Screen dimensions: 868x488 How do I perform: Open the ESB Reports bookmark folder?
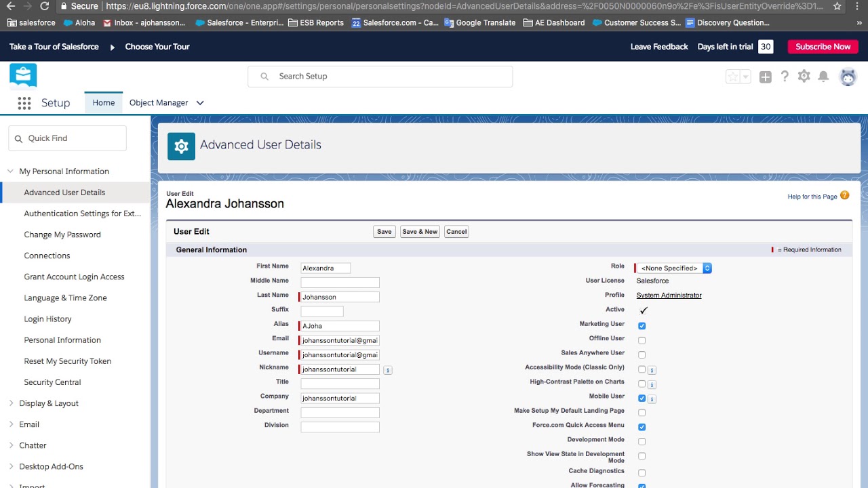click(x=316, y=22)
